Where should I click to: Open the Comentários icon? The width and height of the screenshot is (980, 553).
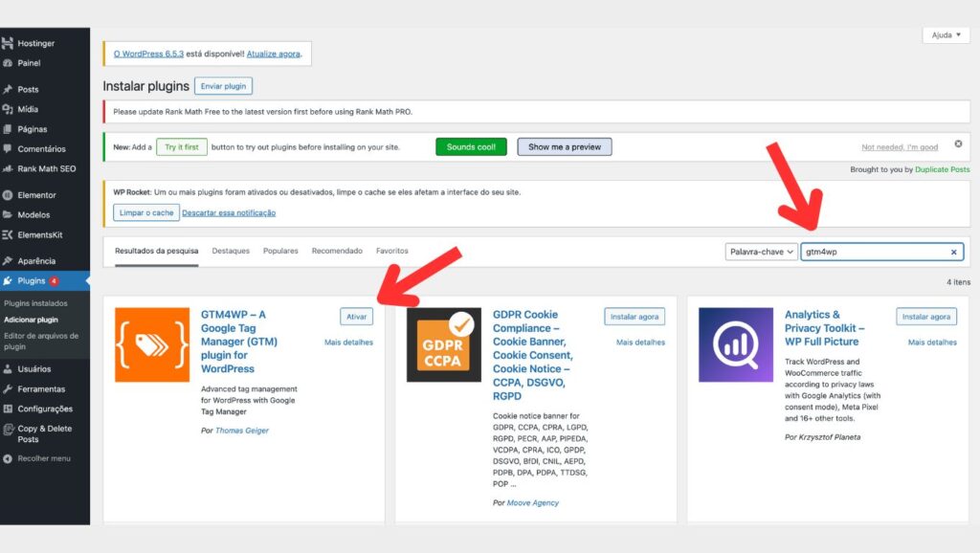pos(10,149)
